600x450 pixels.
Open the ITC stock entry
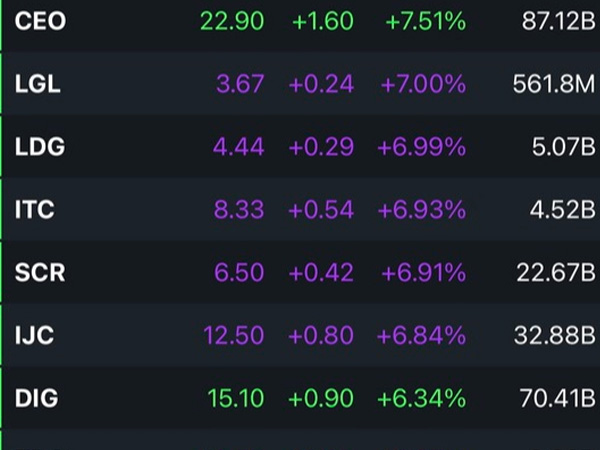35,210
